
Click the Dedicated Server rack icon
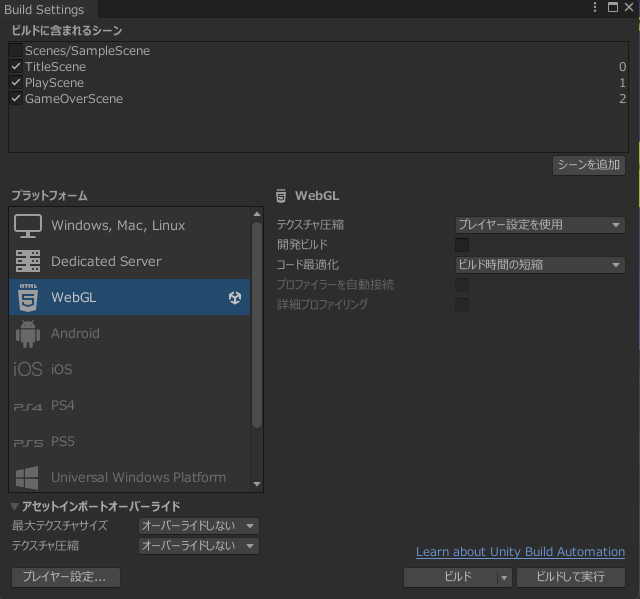pos(28,261)
